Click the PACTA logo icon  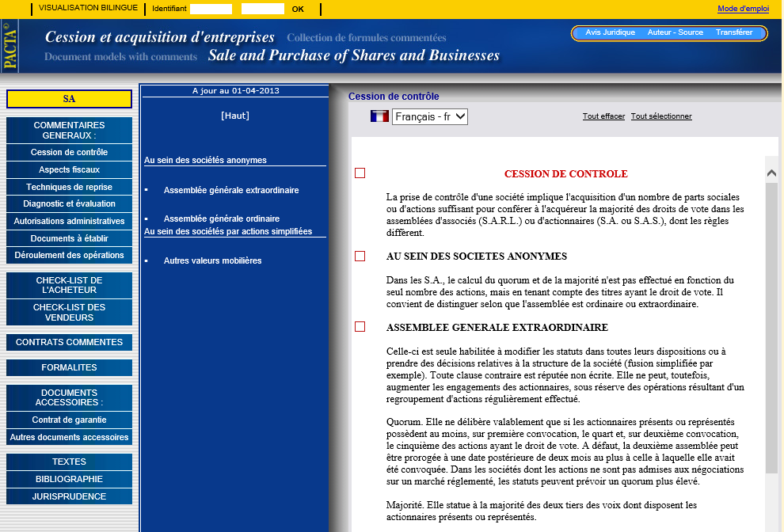pos(12,46)
